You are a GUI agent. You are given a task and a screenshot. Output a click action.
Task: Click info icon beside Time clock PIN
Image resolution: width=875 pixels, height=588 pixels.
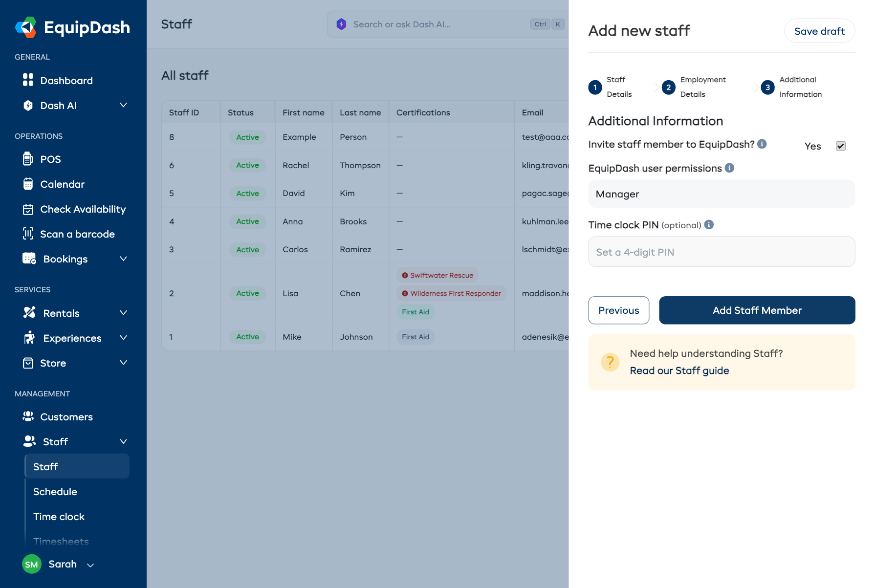[x=709, y=224]
